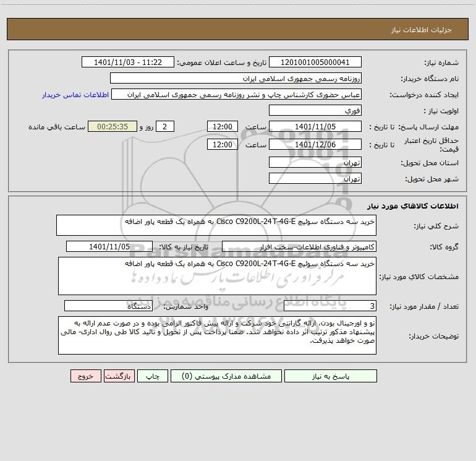Click the item specifications 'مشخصات کالای مورد نیاز' textbox
Image resolution: width=476 pixels, height=461 pixels.
tap(217, 276)
